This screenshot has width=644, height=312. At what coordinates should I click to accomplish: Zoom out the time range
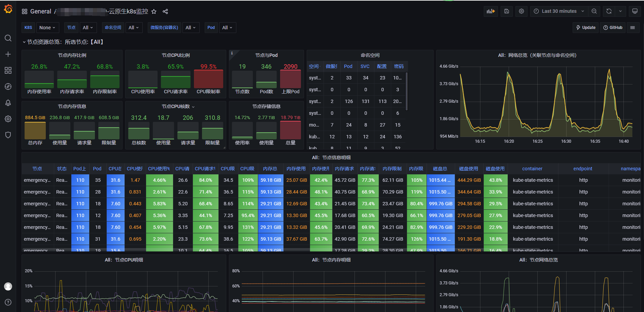pyautogui.click(x=594, y=11)
